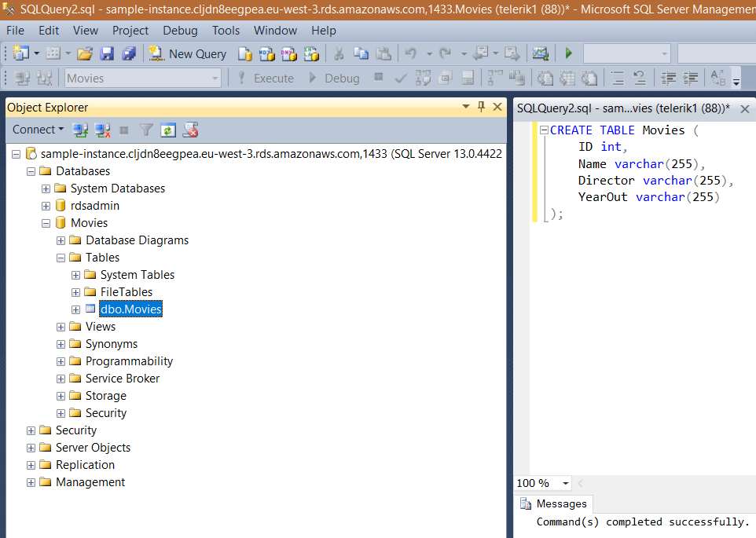The image size is (756, 538).
Task: Open the Object Explorer window position dropdown
Action: click(x=465, y=107)
